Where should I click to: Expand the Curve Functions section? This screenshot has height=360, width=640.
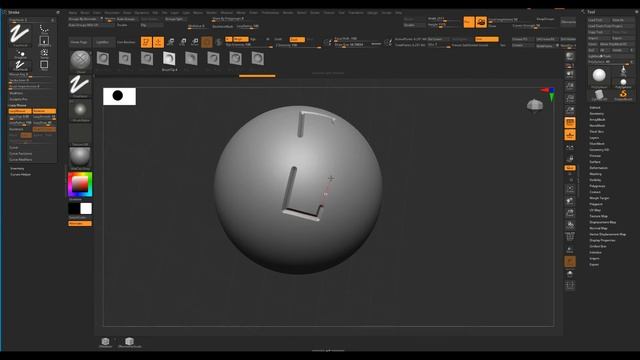pos(20,153)
